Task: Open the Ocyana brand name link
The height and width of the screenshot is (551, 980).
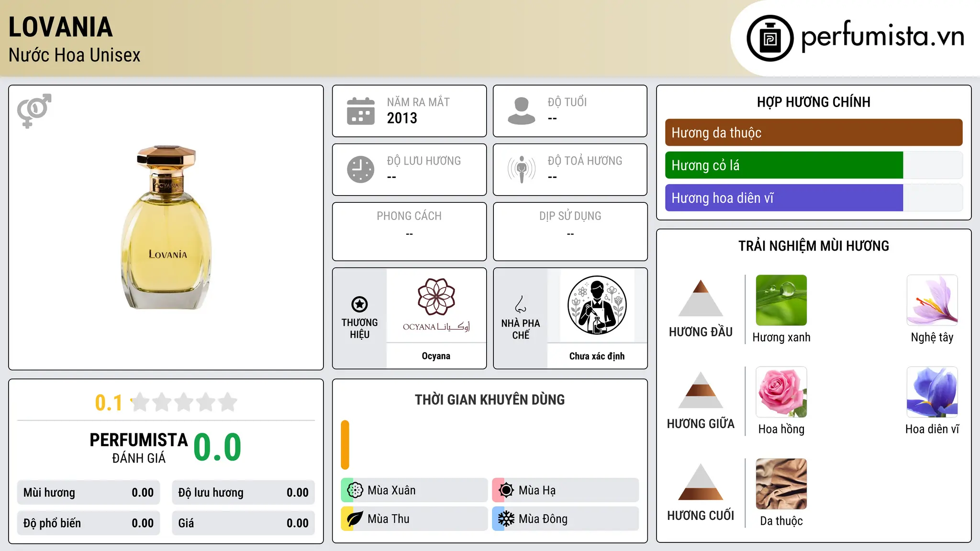Action: pos(436,356)
